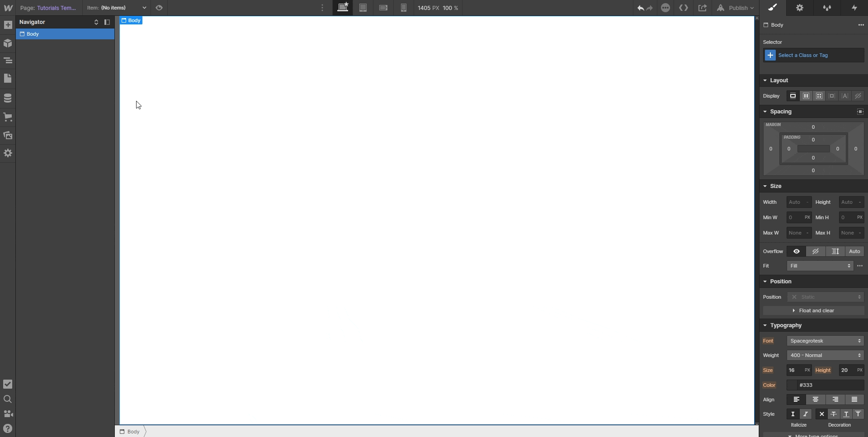Set overflow to hidden
Viewport: 868px width, 437px height.
[x=816, y=251]
